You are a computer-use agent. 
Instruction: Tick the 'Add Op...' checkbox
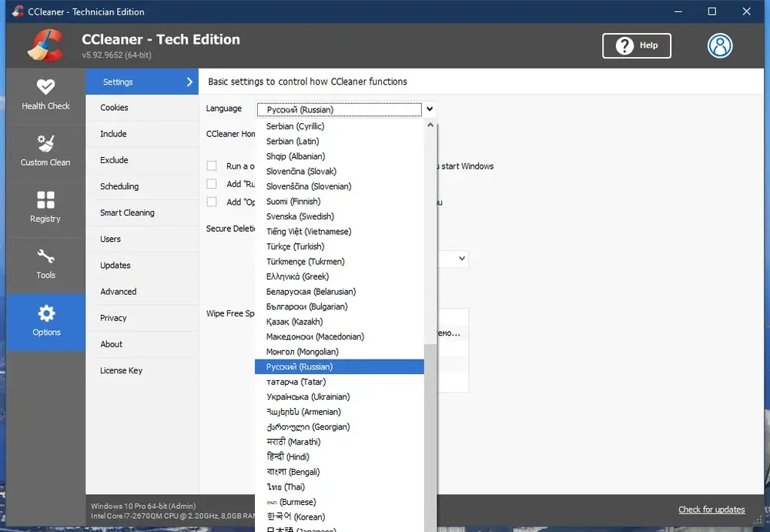coord(212,202)
